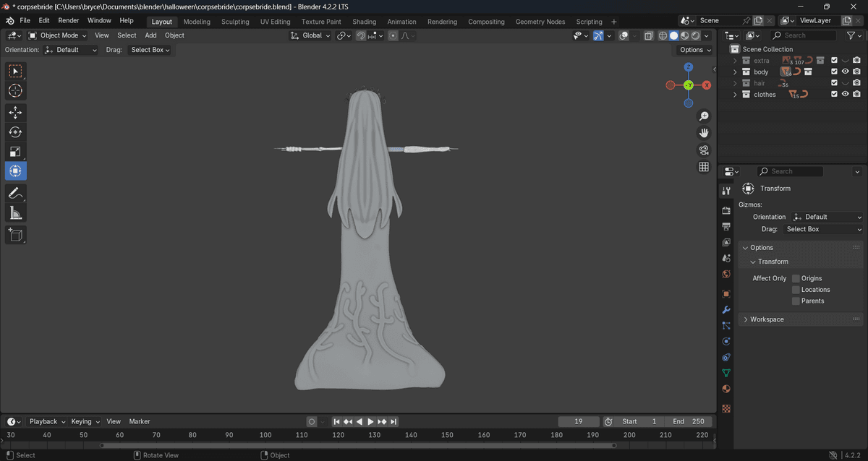
Task: Select the Measure tool
Action: (15, 213)
